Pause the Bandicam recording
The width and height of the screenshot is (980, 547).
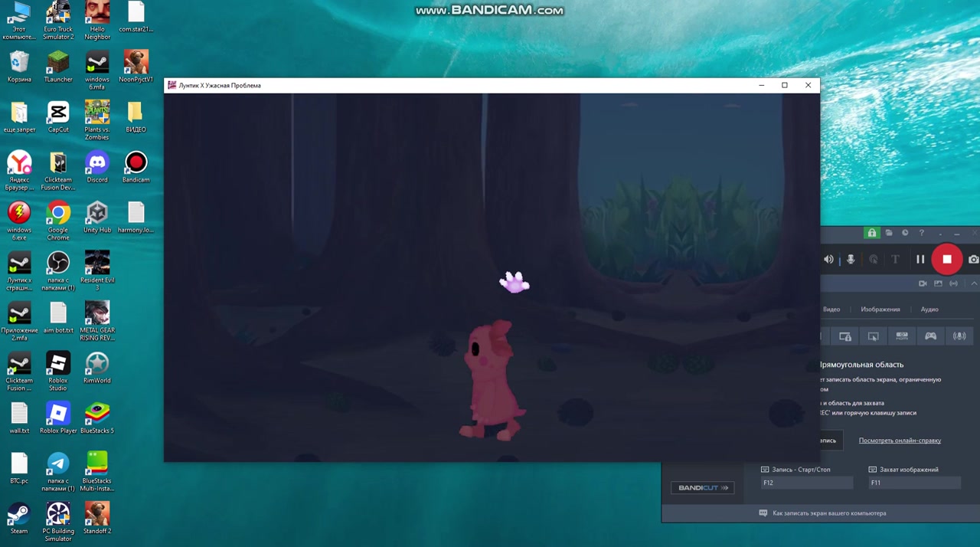pos(920,260)
